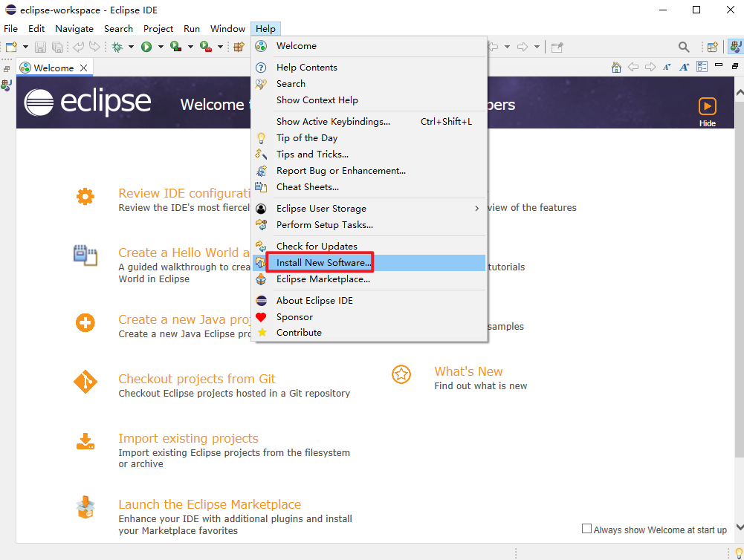Open Eclipse Marketplace... menu entry
The width and height of the screenshot is (744, 560).
click(323, 279)
